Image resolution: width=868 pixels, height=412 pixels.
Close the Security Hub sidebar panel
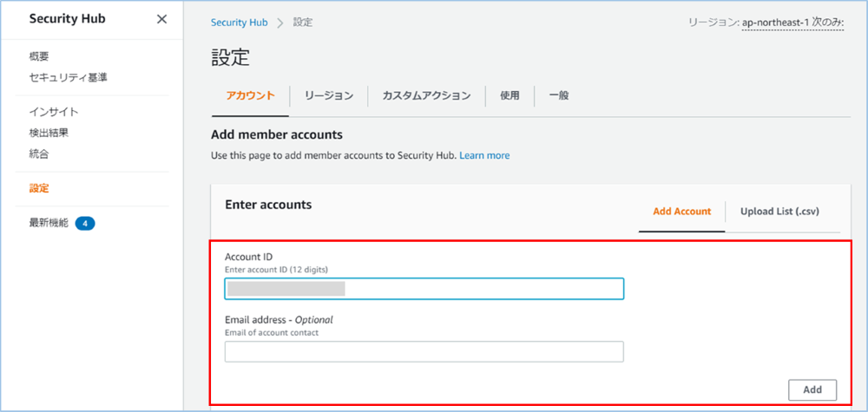coord(161,19)
